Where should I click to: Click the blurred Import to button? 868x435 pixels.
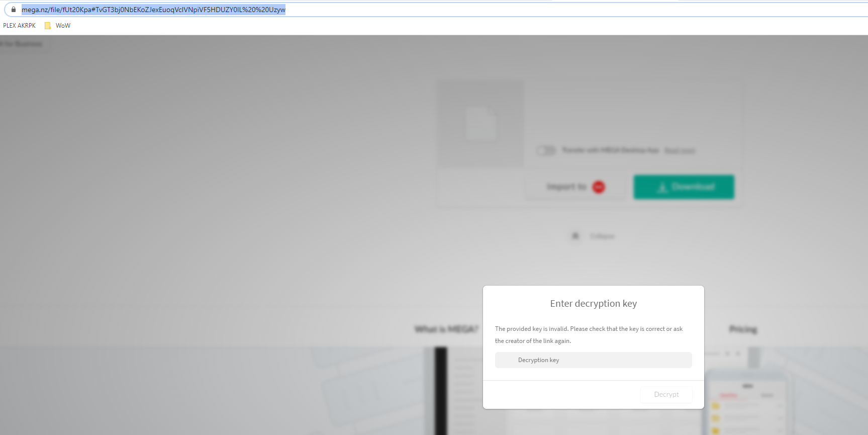(x=575, y=187)
